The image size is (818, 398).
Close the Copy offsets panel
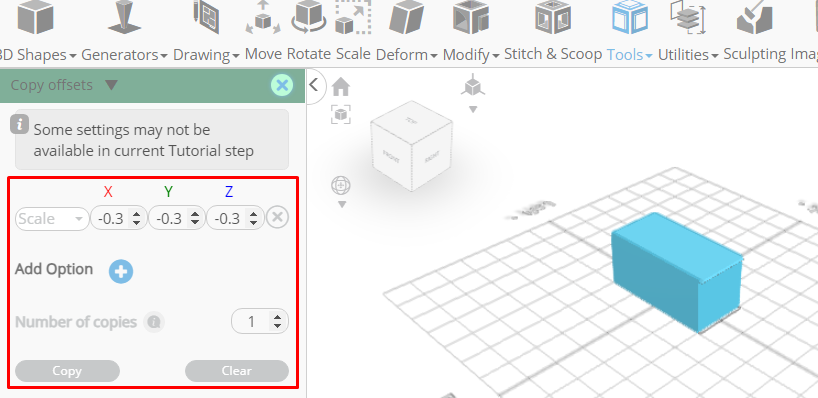pyautogui.click(x=282, y=85)
